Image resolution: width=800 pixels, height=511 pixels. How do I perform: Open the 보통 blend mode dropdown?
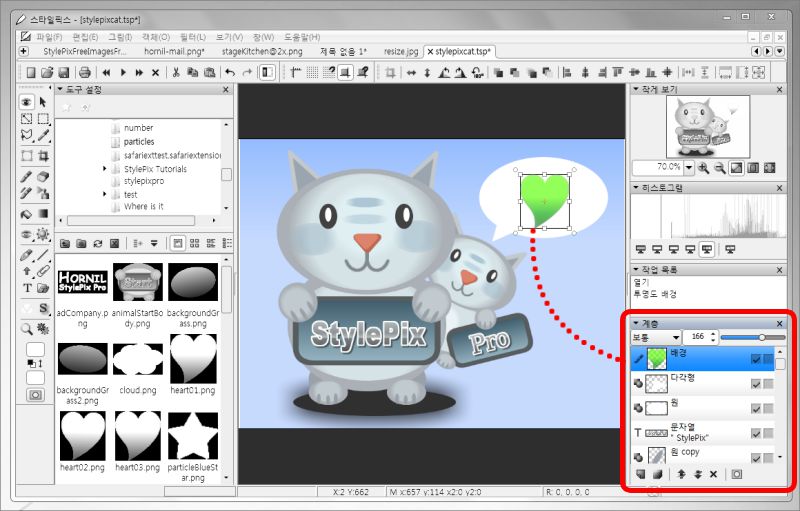click(x=656, y=337)
